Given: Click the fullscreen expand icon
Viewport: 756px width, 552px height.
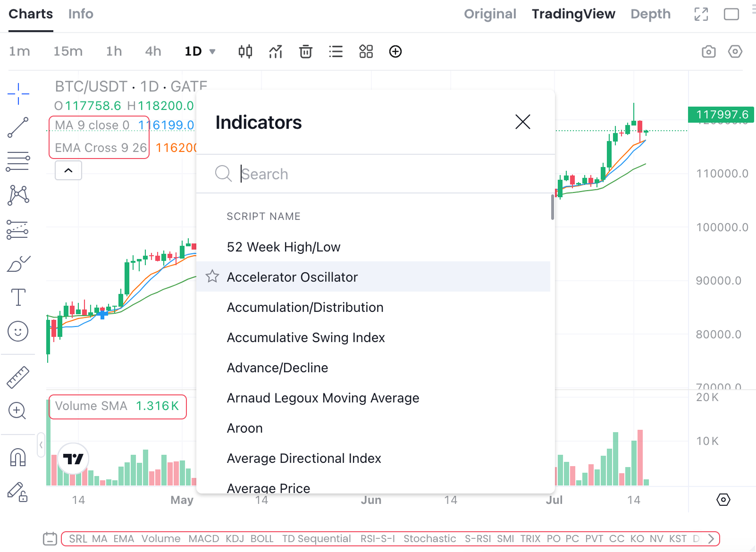Looking at the screenshot, I should click(701, 14).
